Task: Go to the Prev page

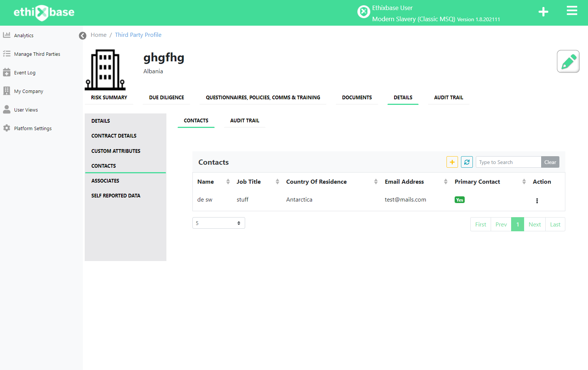Action: 501,224
